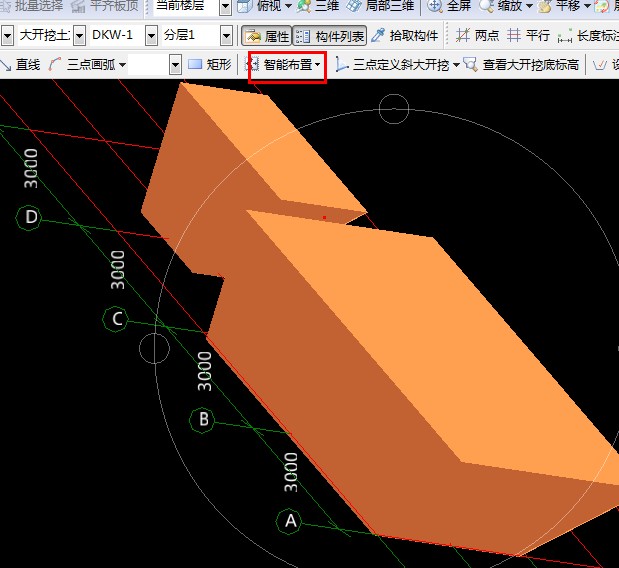The image size is (619, 568).
Task: Click the leftmost dropdown arrow before 大开挖土方
Action: (x=7, y=36)
